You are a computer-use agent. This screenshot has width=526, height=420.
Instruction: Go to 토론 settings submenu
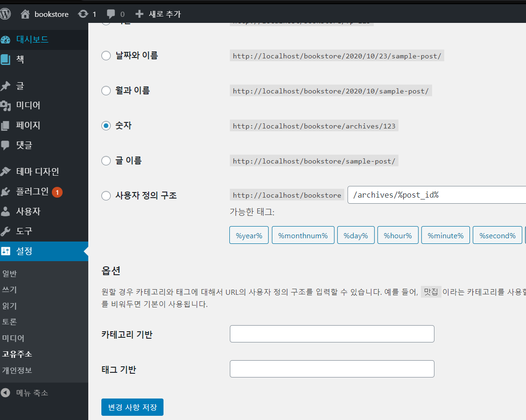pos(9,322)
